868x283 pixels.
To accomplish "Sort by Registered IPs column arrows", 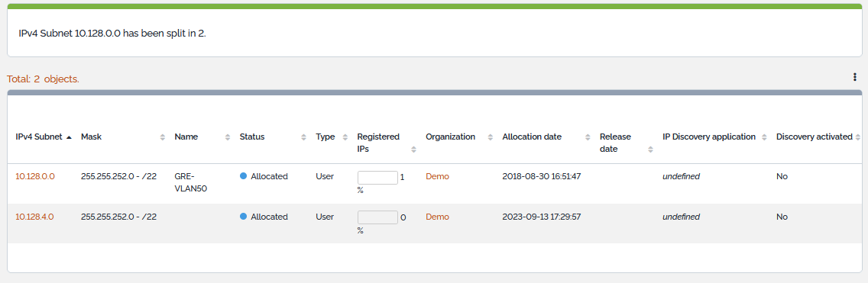I will tap(413, 150).
